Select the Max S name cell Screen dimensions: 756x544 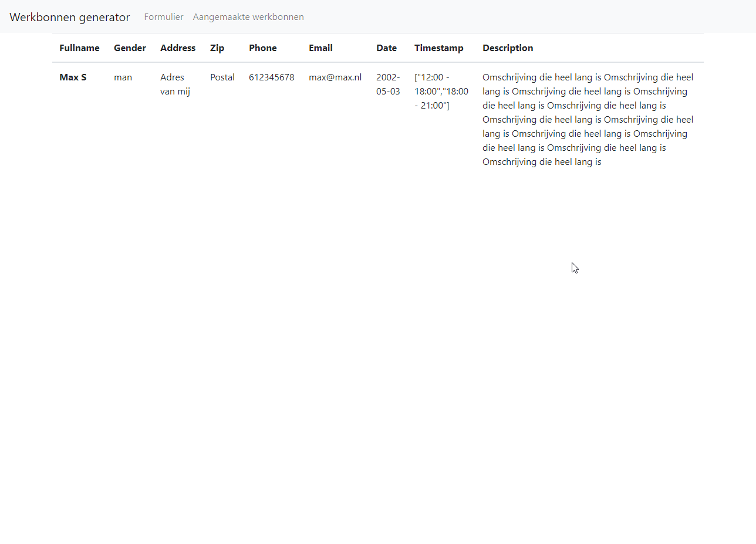click(73, 77)
